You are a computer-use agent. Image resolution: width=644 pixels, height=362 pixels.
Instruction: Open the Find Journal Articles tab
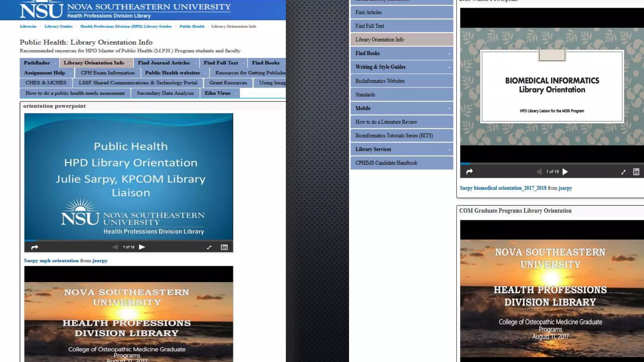(x=164, y=63)
